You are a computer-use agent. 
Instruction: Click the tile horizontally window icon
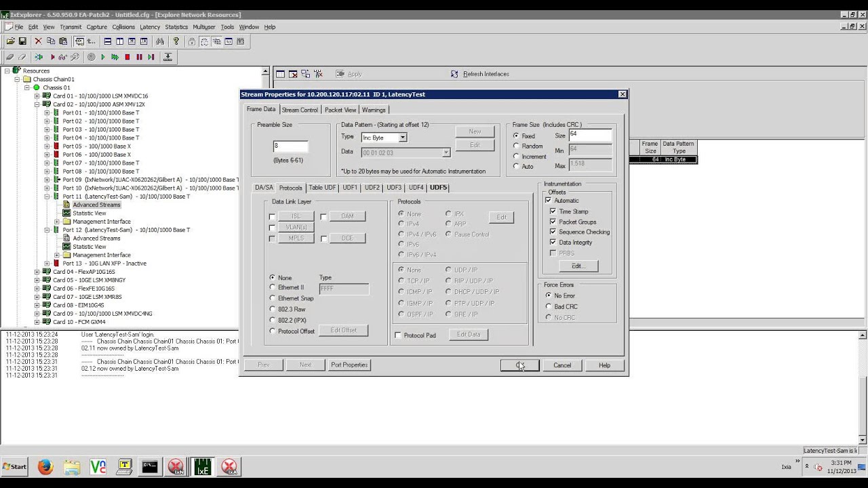click(x=108, y=41)
